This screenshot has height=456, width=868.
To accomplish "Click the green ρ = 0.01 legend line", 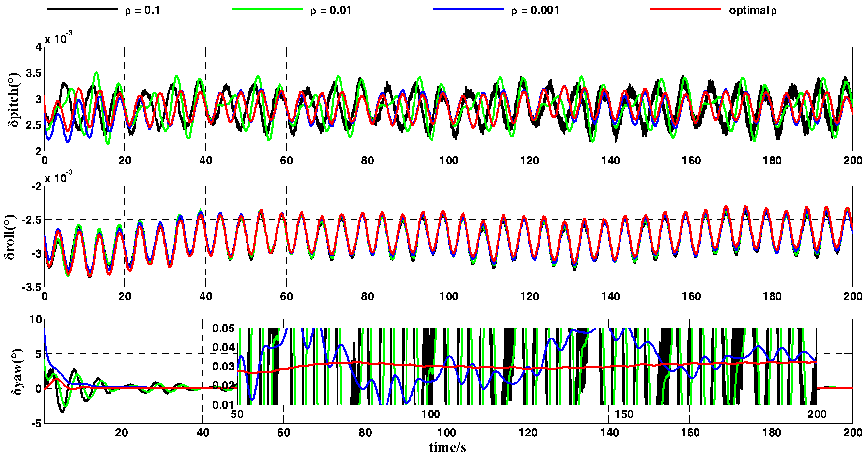I will click(267, 9).
